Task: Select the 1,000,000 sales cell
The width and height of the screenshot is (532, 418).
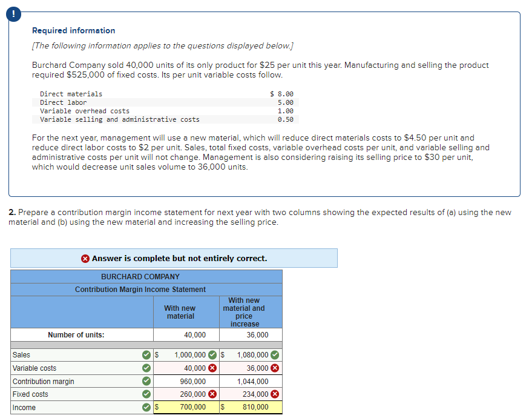Action: click(186, 355)
